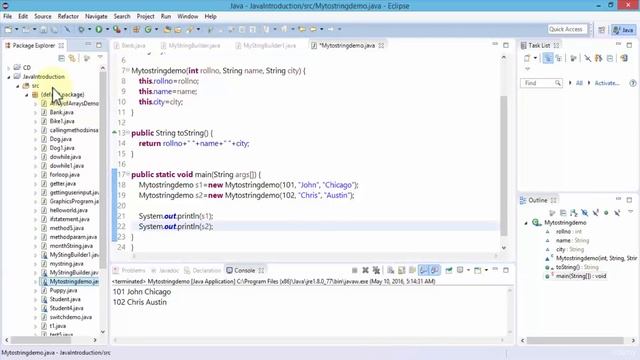640x360 pixels.
Task: Click Collapse All in Package Explorer
Action: tap(61, 58)
